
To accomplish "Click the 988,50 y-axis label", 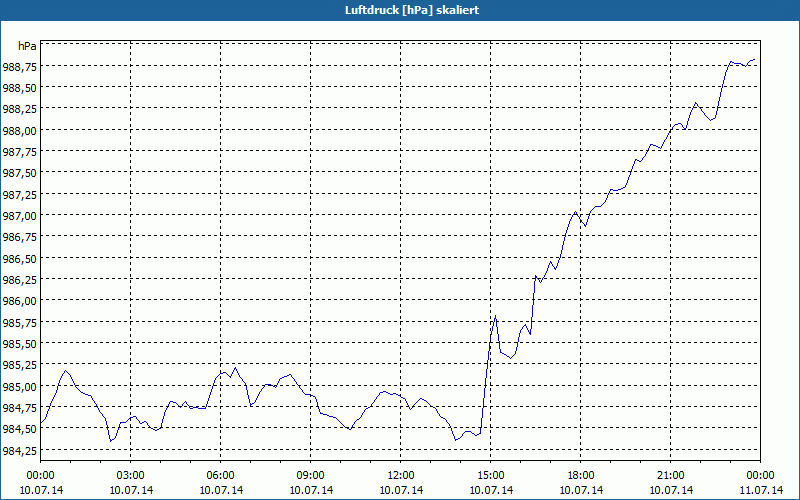I will pyautogui.click(x=20, y=88).
